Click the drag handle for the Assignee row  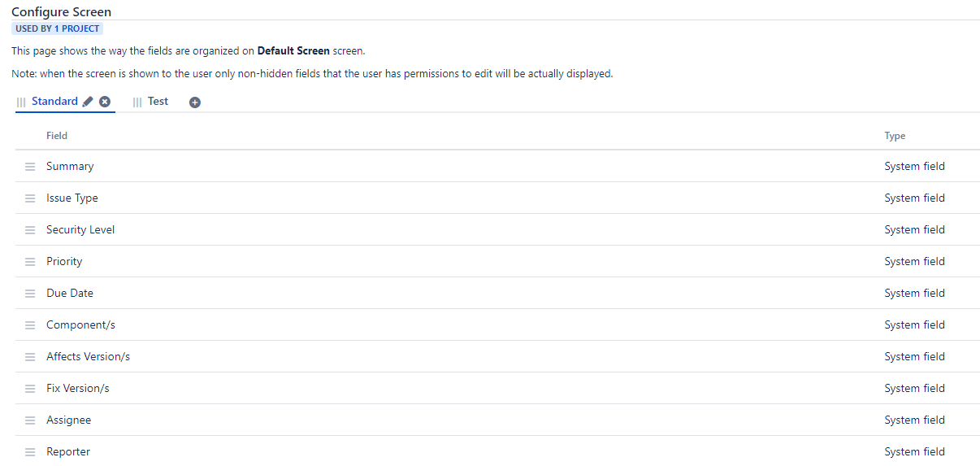click(30, 420)
